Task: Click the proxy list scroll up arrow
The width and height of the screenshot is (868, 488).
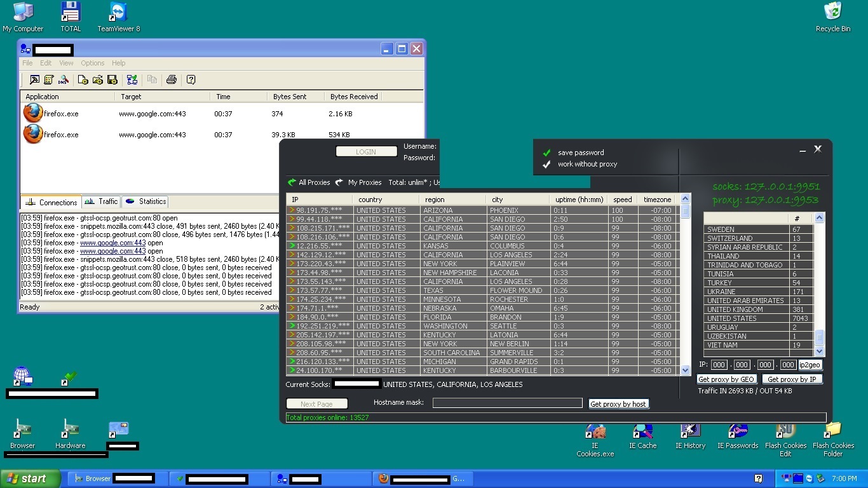Action: click(x=685, y=199)
